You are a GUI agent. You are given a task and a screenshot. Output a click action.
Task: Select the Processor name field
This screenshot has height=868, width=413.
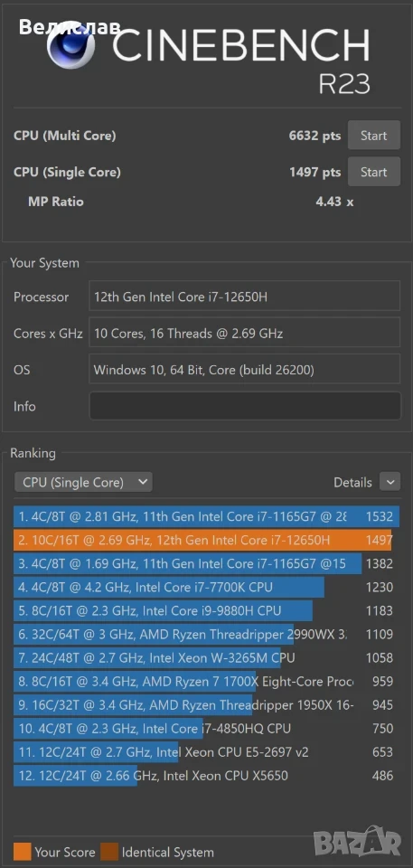coord(245,297)
